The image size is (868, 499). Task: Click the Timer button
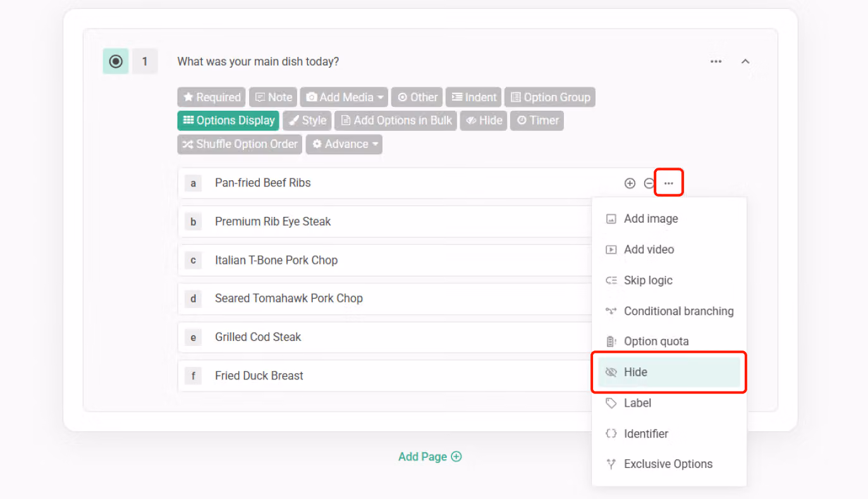pyautogui.click(x=537, y=121)
